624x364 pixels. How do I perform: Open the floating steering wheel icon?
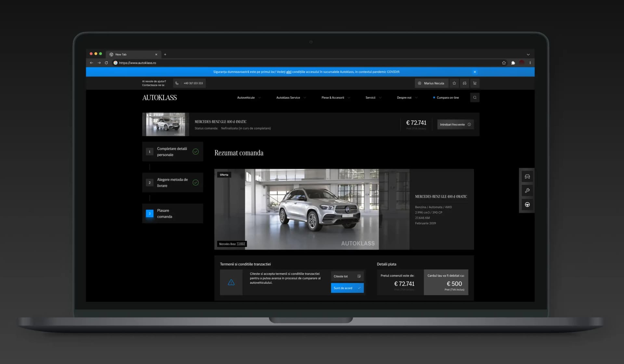pyautogui.click(x=527, y=204)
